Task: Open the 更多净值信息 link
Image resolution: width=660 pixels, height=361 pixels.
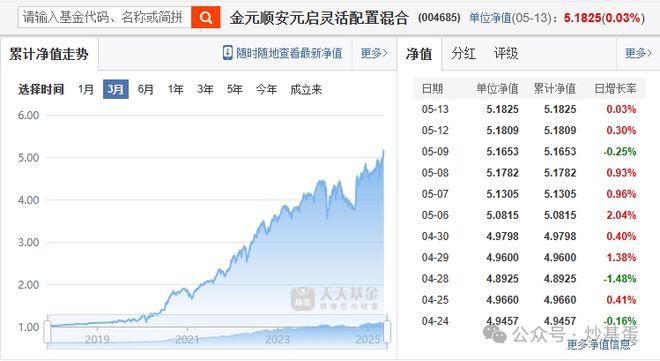Action: (601, 345)
